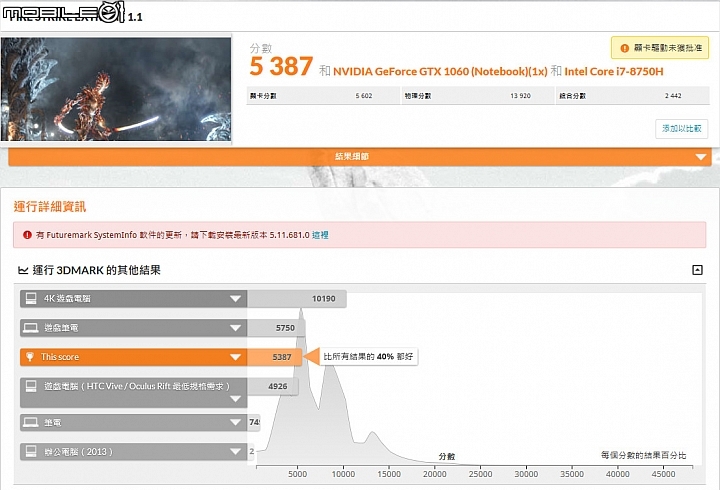The image size is (720, 490).
Task: Click the trophy icon in This score row
Action: click(x=30, y=357)
